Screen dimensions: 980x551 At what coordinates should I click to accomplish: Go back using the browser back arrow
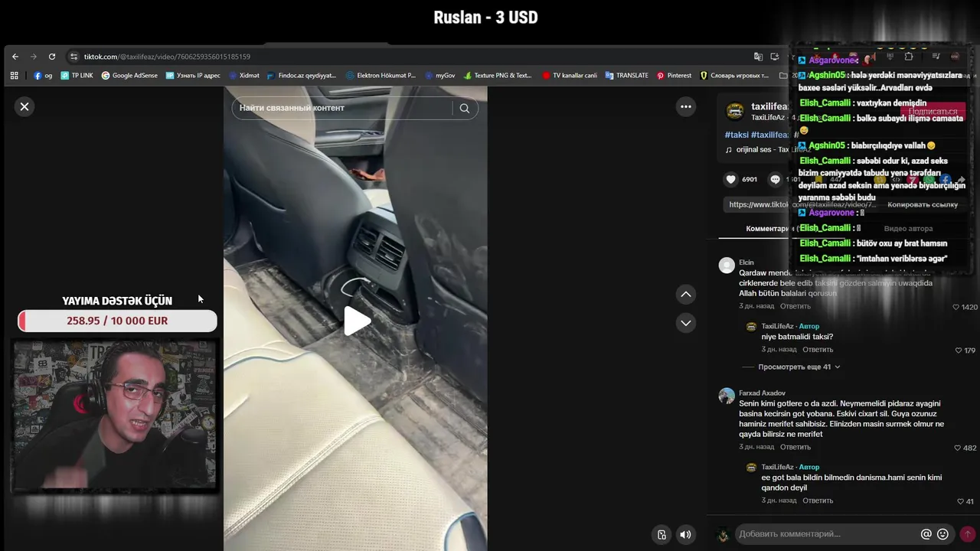[15, 57]
